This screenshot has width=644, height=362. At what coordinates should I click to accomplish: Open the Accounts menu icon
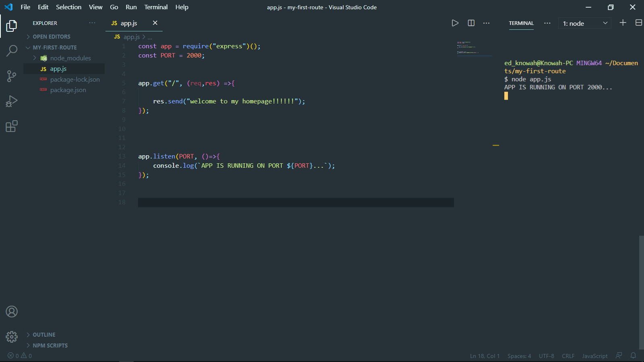(12, 312)
